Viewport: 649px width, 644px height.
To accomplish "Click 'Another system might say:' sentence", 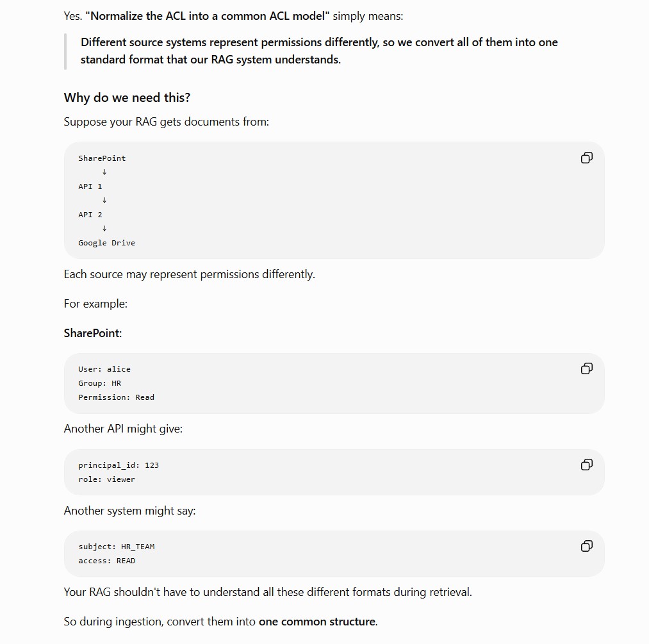I will pos(129,511).
